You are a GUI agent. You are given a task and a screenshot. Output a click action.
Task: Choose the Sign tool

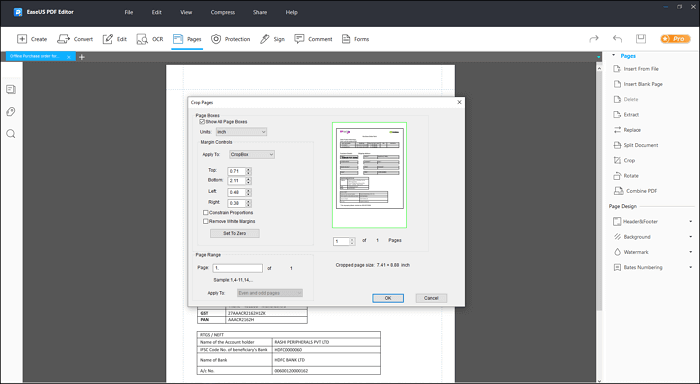(272, 39)
